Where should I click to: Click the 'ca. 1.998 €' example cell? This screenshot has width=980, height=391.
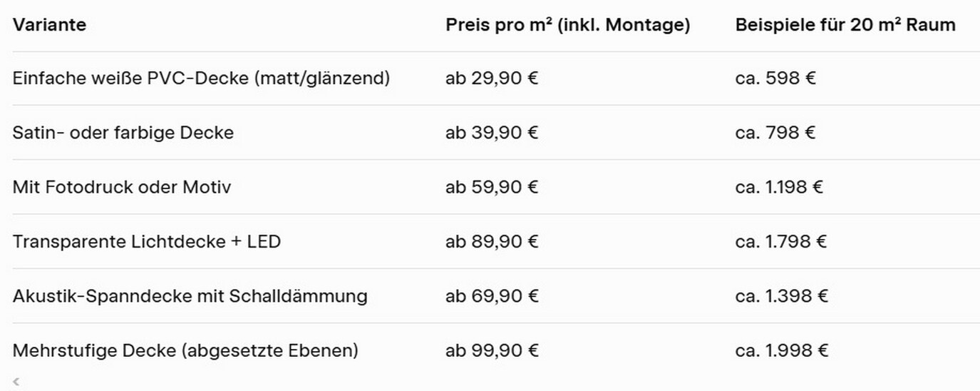[782, 351]
